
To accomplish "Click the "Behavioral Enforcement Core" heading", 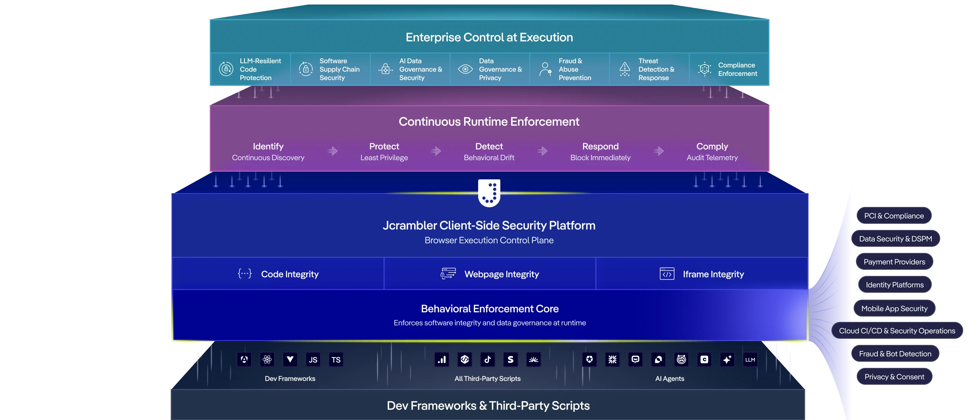I will [490, 308].
